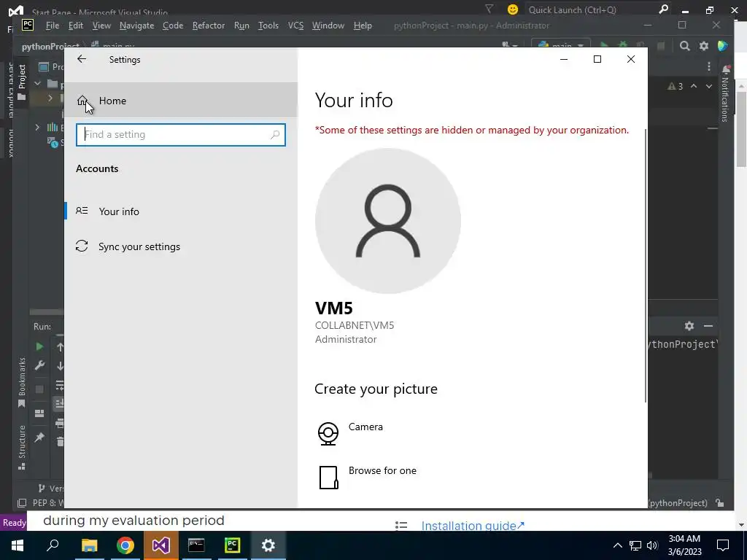Click the up arrow in Run panel
Image resolution: width=747 pixels, height=560 pixels.
pyautogui.click(x=60, y=346)
